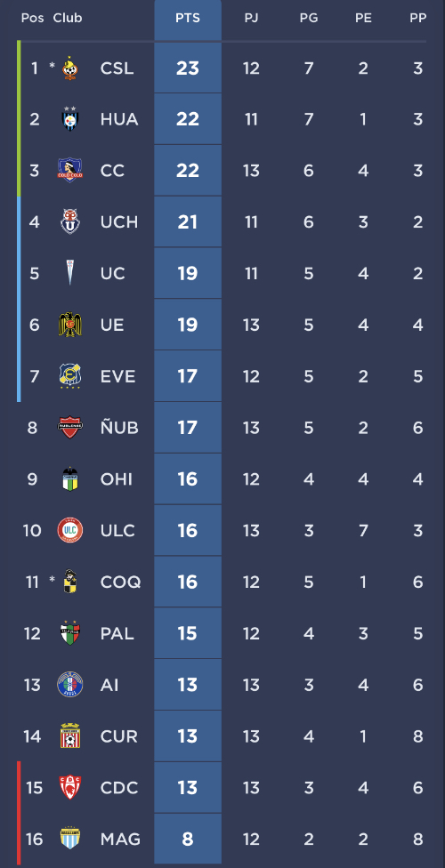Image resolution: width=445 pixels, height=868 pixels.
Task: Click the Colo Colo (CC) crest
Action: [70, 171]
